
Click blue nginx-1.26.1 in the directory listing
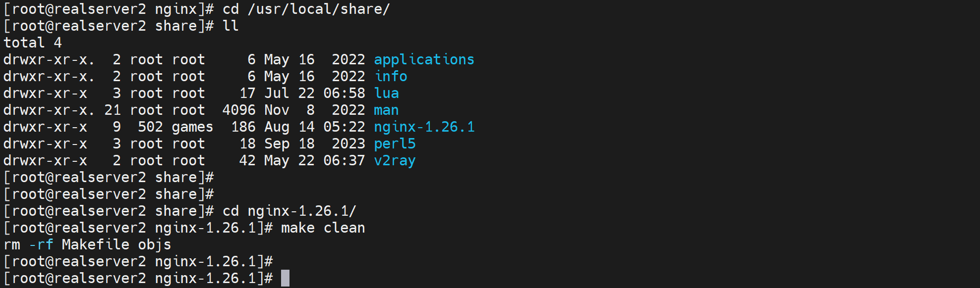point(424,127)
